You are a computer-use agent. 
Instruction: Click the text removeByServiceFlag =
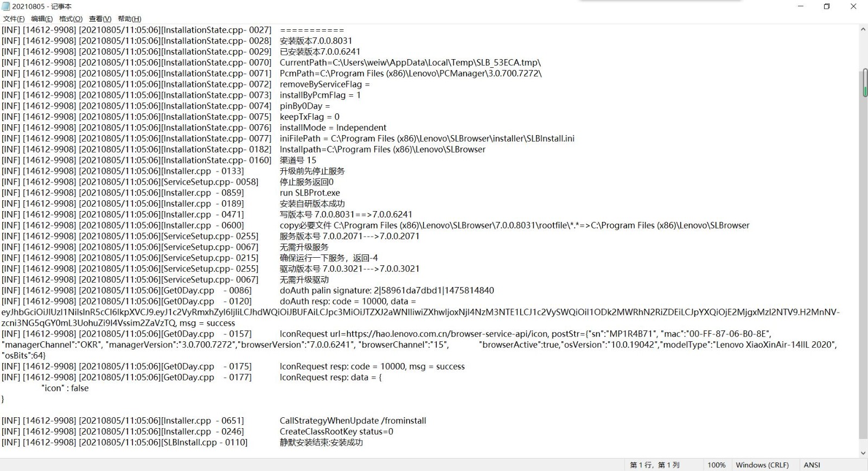click(324, 84)
